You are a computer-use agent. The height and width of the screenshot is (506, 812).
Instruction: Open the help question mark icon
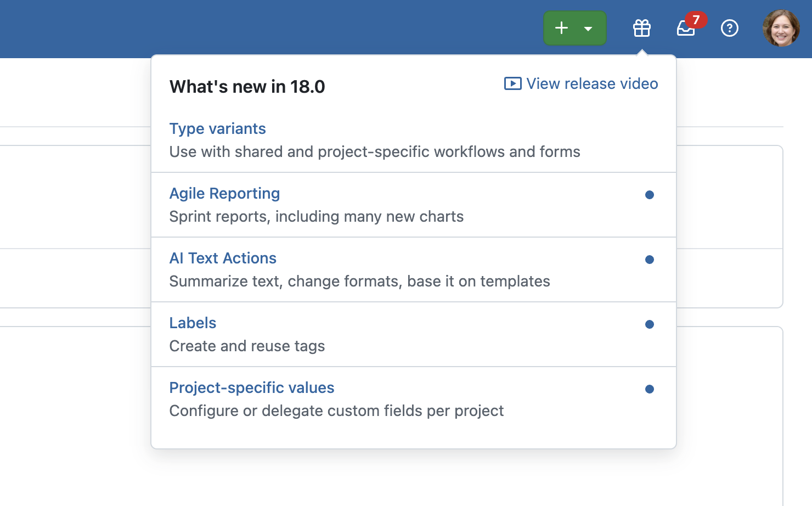[x=730, y=28]
